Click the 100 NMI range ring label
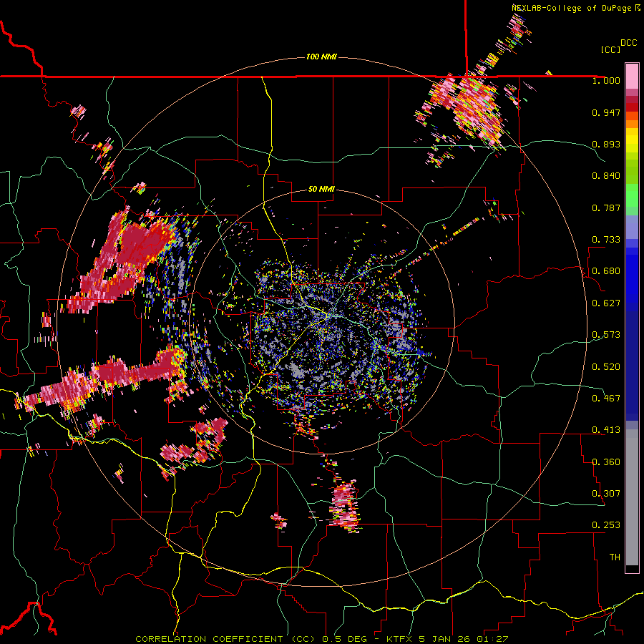Screen dimensions: 644x644 (321, 57)
